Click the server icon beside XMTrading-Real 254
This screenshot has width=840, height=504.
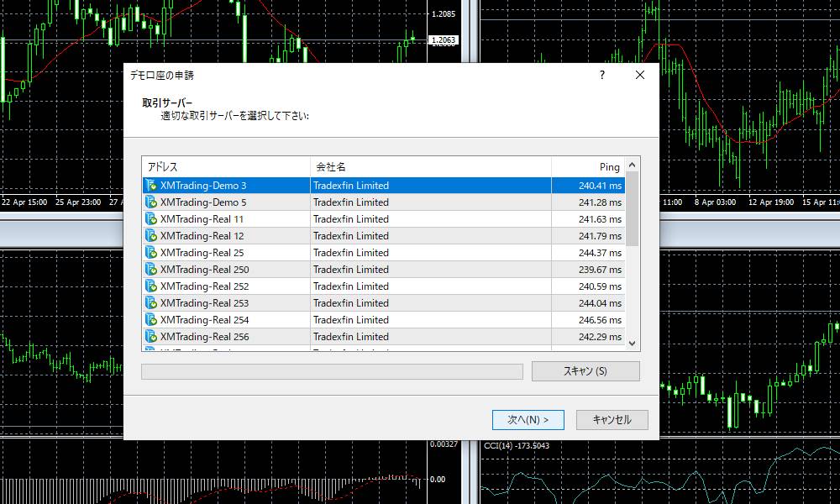point(150,319)
